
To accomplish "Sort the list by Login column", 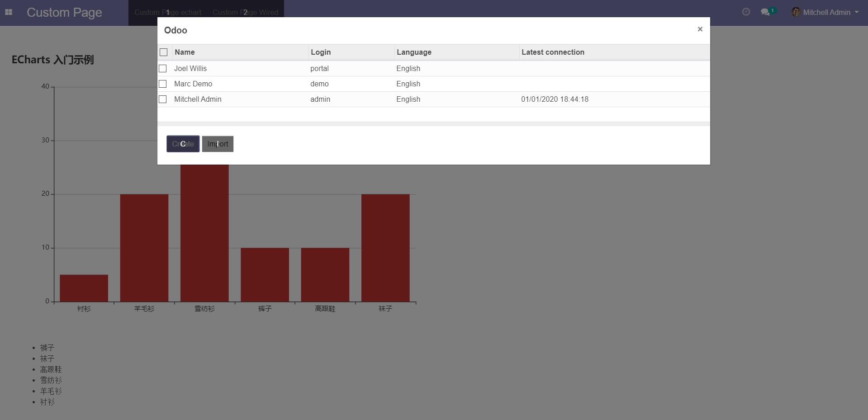I will tap(321, 52).
